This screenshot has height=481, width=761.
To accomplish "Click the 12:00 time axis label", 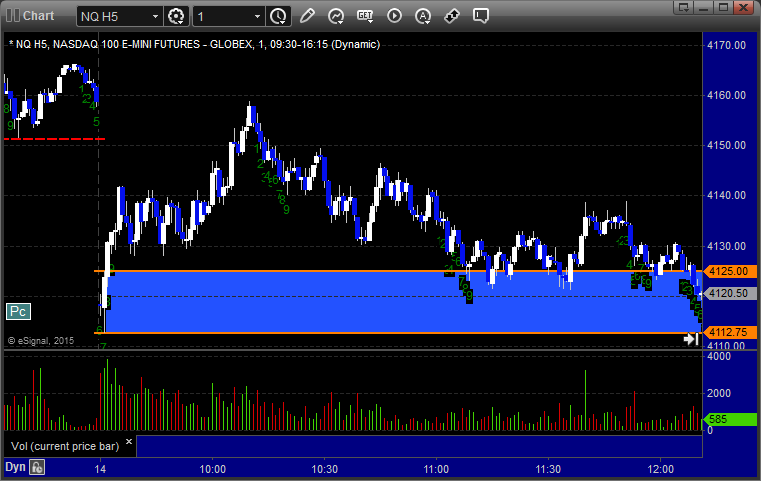I will (661, 469).
